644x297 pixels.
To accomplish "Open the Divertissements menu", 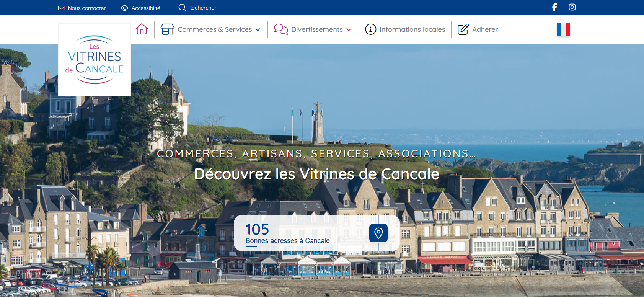I will tap(317, 29).
